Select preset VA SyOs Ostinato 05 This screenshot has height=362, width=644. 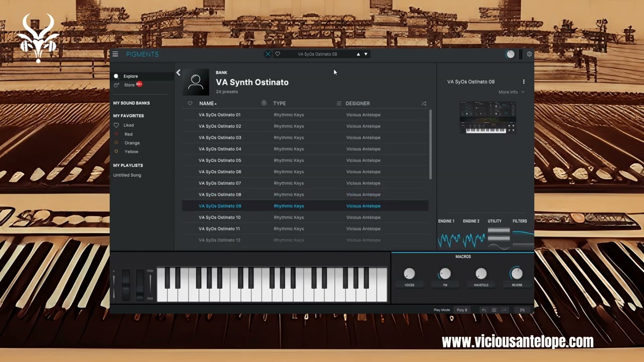(305, 160)
